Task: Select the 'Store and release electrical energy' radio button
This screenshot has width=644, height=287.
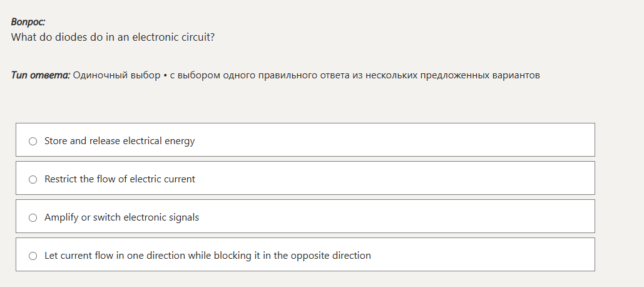Action: (x=33, y=141)
